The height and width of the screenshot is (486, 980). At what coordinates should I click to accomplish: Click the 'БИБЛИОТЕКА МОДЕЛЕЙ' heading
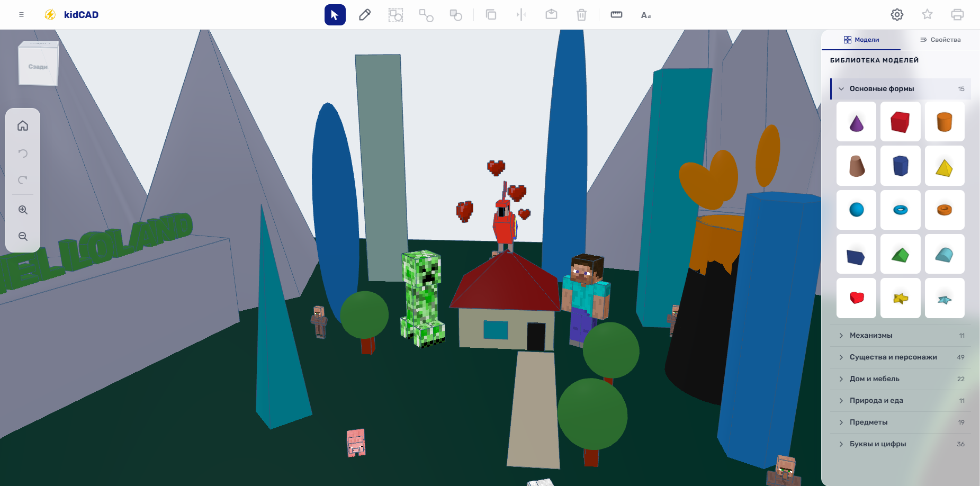pyautogui.click(x=874, y=60)
